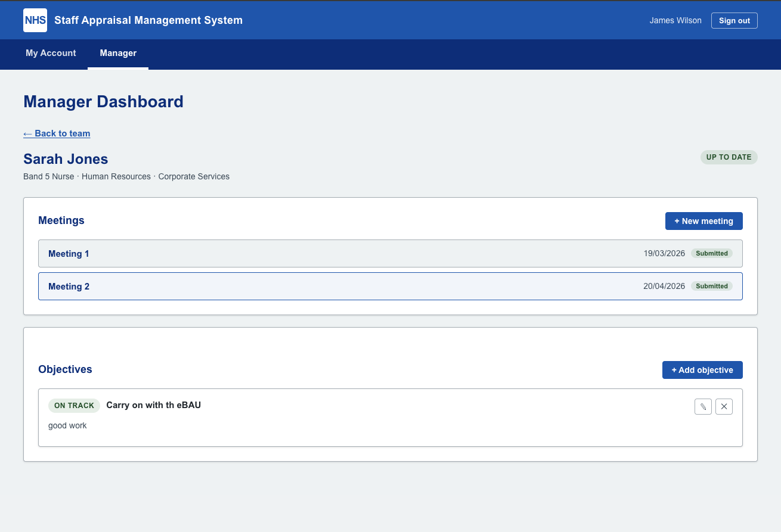Click the pencil icon to edit the objective
Viewport: 781px width, 532px height.
[703, 406]
